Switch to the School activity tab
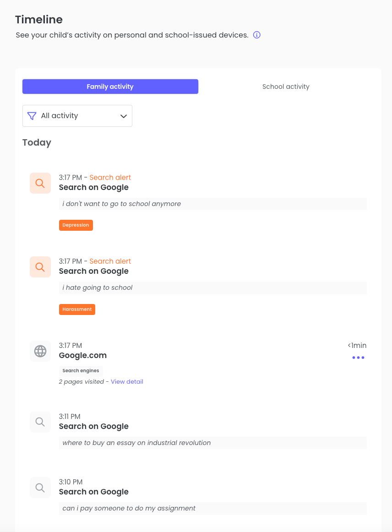Viewport: 392px width, 532px height. [286, 87]
